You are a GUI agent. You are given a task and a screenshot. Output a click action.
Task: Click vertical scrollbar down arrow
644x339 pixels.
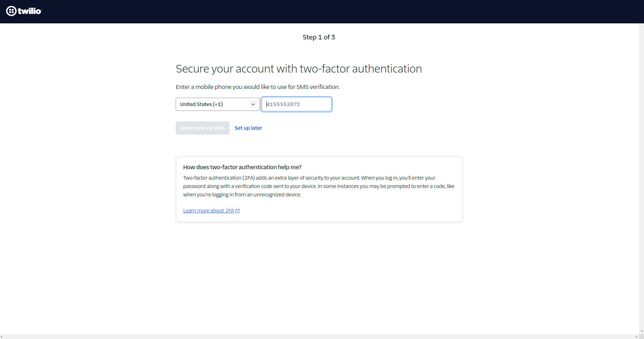tap(642, 332)
